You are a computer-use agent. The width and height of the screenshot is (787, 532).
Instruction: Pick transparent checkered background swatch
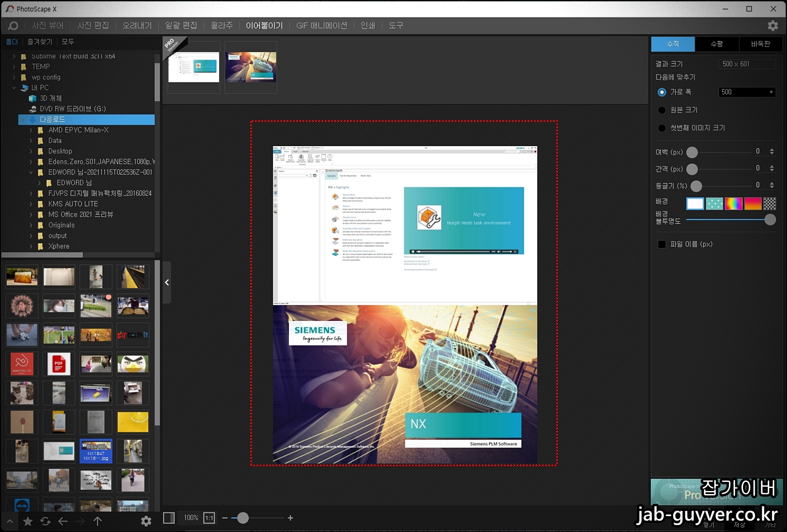770,204
